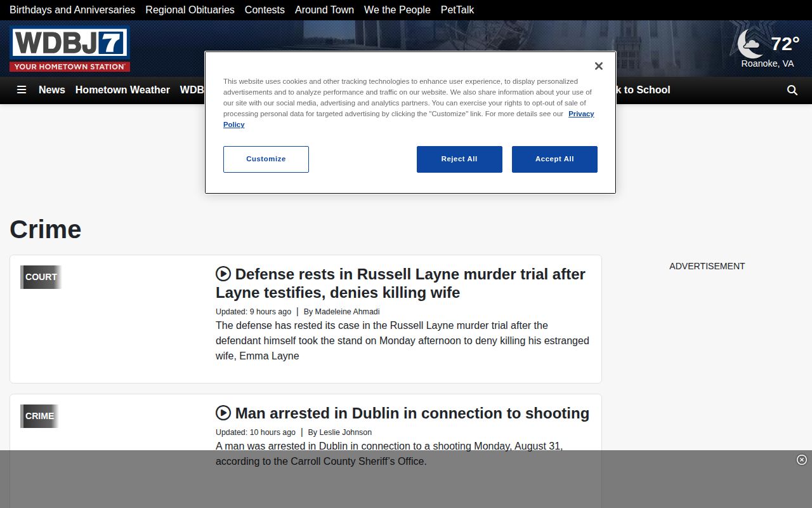
Task: Play video icon for Russell Layne story
Action: [223, 274]
